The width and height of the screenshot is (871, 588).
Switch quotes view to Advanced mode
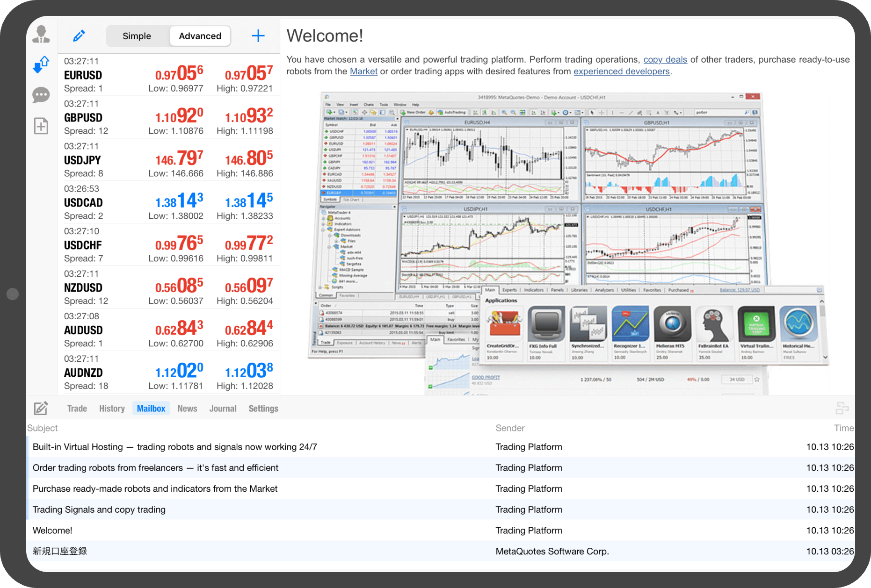coord(200,36)
